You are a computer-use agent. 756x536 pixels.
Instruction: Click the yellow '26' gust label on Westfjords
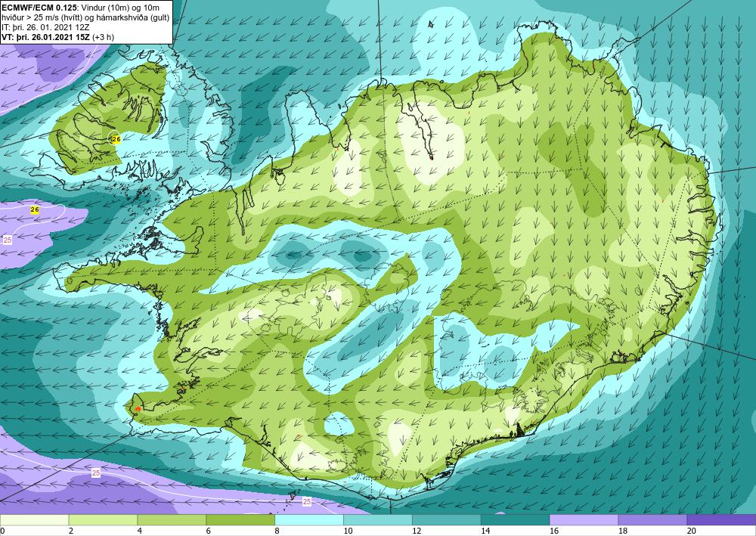(x=116, y=139)
